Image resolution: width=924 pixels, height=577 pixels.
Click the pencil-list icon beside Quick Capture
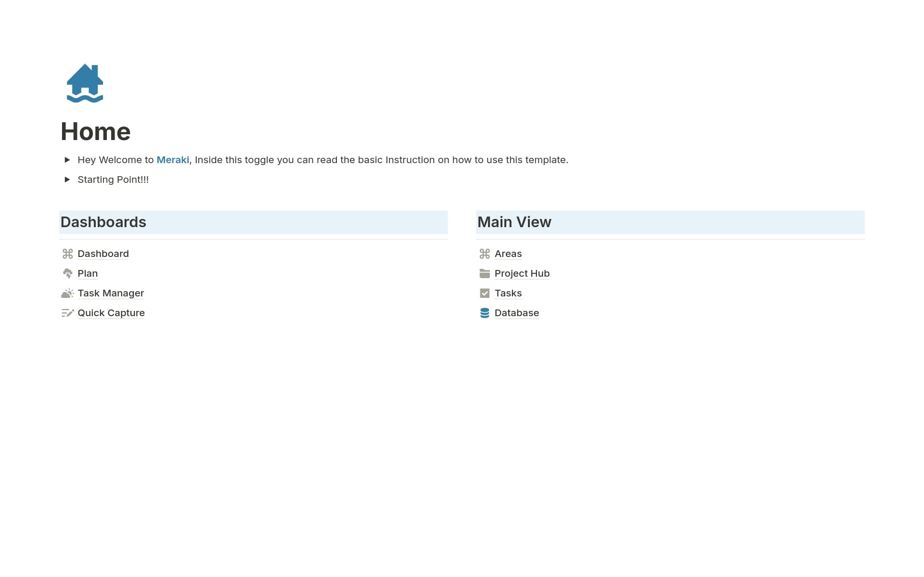68,312
